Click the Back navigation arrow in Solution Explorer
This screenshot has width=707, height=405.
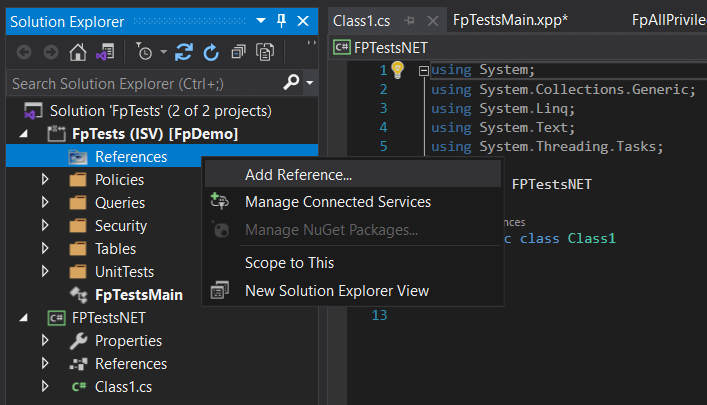pyautogui.click(x=24, y=52)
